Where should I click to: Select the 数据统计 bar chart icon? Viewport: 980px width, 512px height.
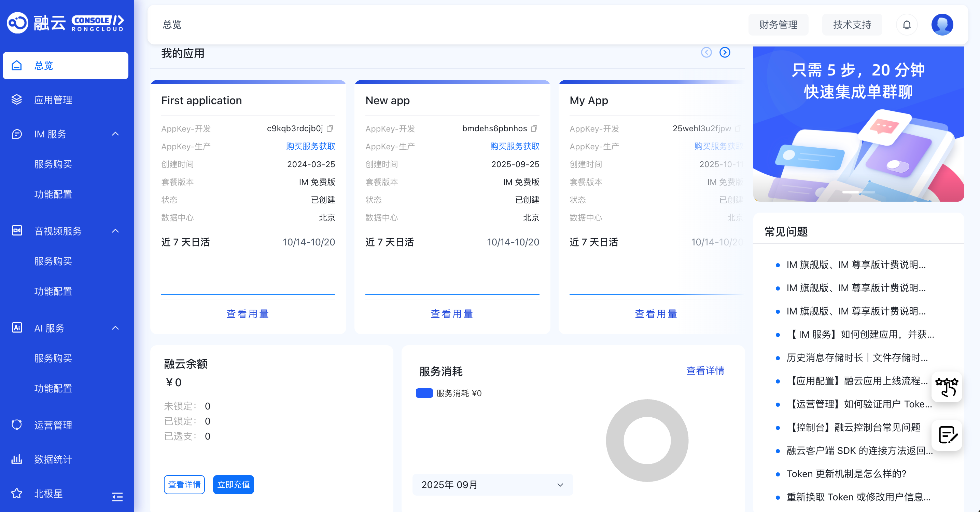pyautogui.click(x=17, y=459)
